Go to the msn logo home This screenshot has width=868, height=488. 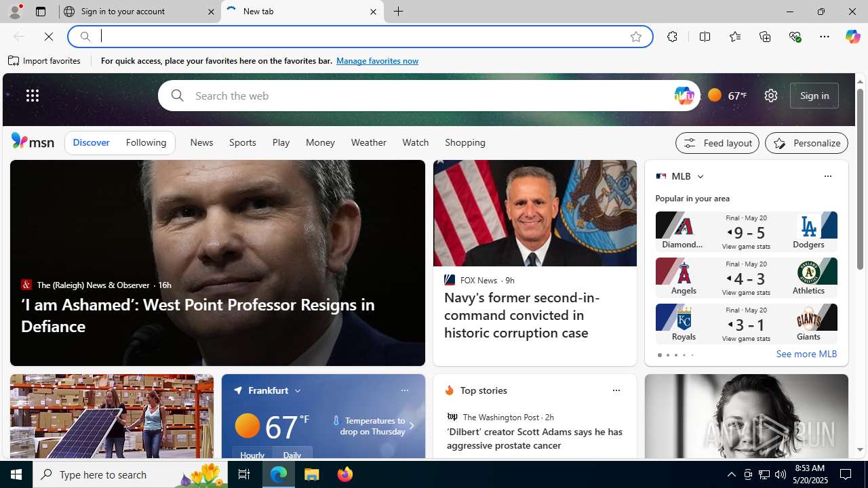tap(33, 141)
